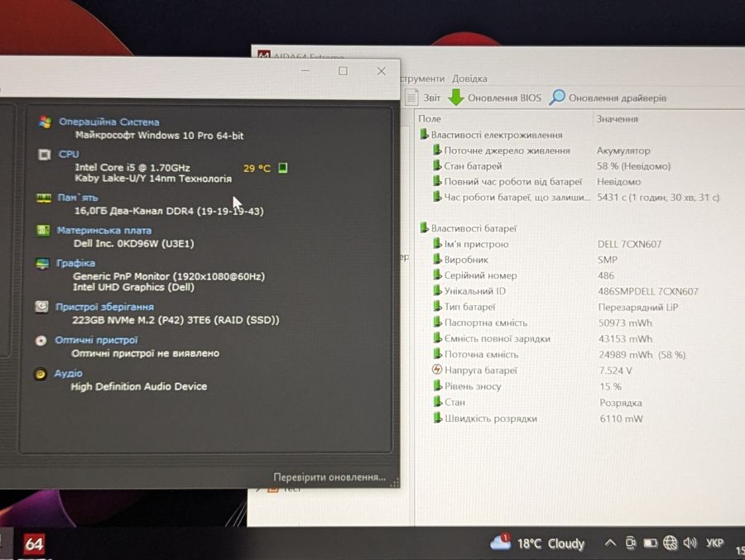Click Звіт toolbar button in AIDA64

(x=423, y=98)
